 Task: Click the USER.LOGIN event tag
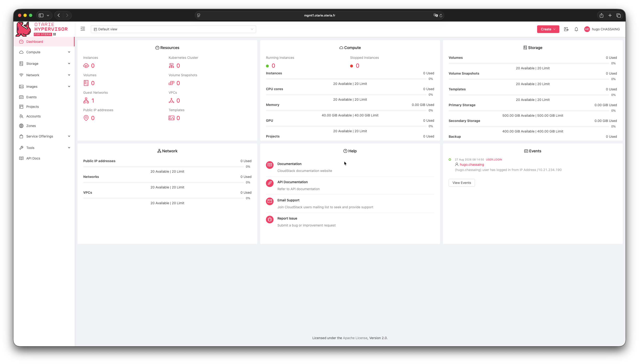[x=494, y=160]
